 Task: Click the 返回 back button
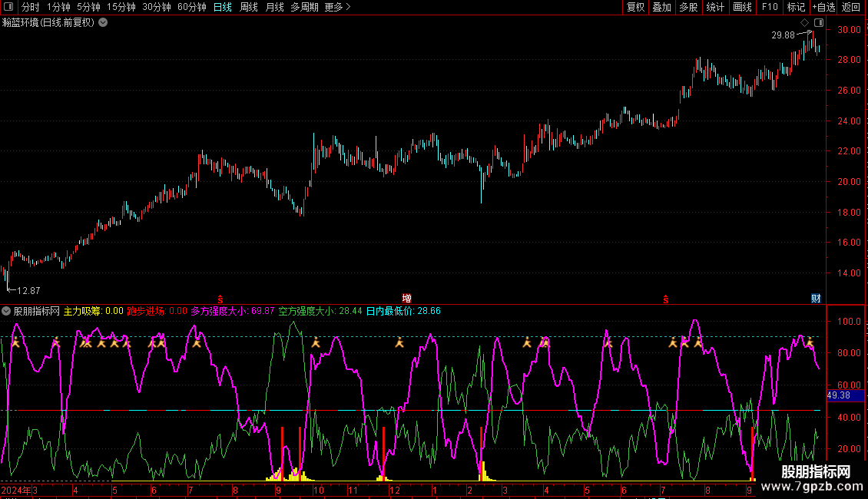click(851, 8)
